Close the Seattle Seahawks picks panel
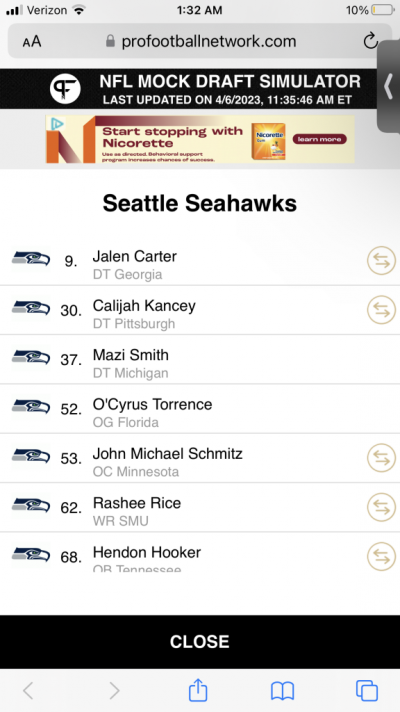400x712 pixels. click(x=200, y=642)
